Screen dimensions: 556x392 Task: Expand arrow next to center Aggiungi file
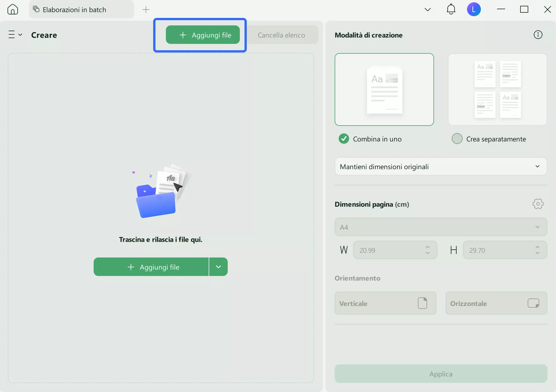(x=218, y=267)
